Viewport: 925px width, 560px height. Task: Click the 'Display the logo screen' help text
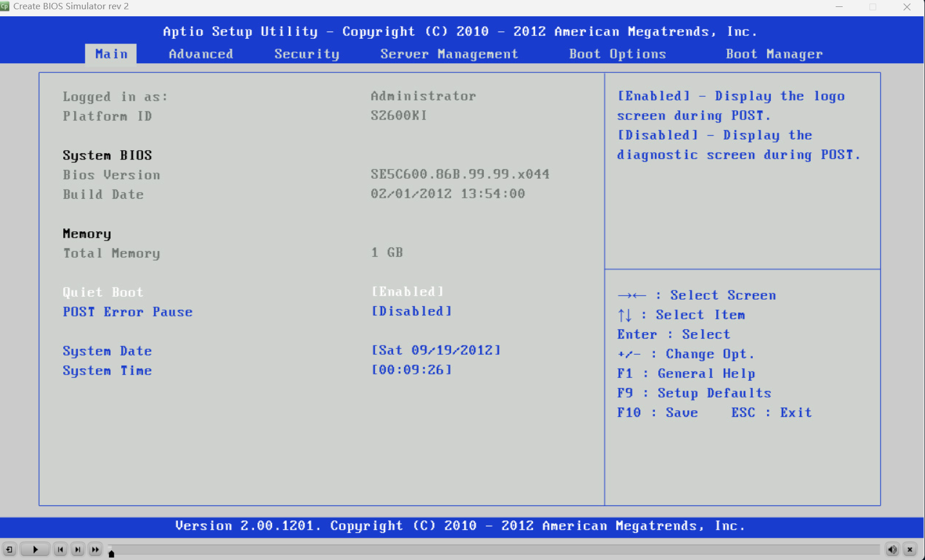pyautogui.click(x=731, y=106)
